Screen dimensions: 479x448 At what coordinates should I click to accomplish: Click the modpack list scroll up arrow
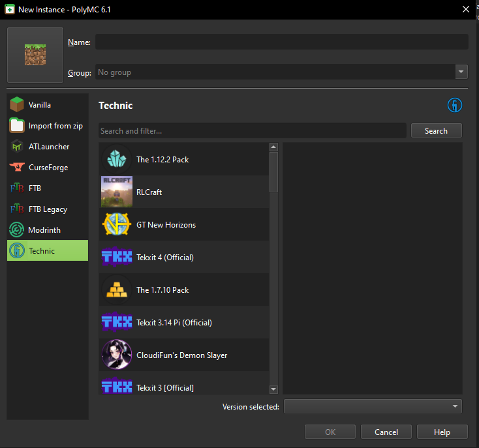point(273,147)
